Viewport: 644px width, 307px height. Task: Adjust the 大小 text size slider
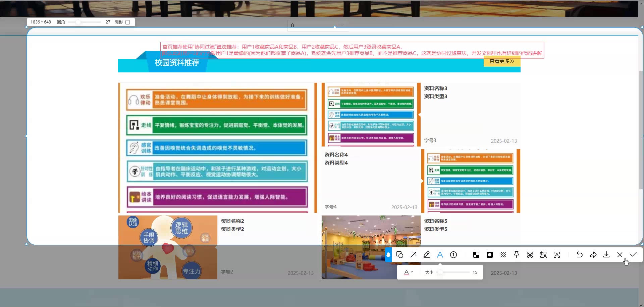click(x=453, y=272)
